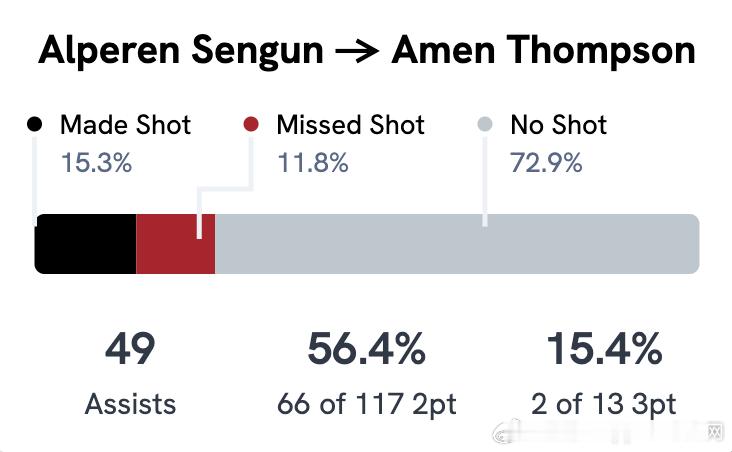Screen dimensions: 732x452
Task: Click the 56.4% two-point percentage figure
Action: click(x=366, y=350)
